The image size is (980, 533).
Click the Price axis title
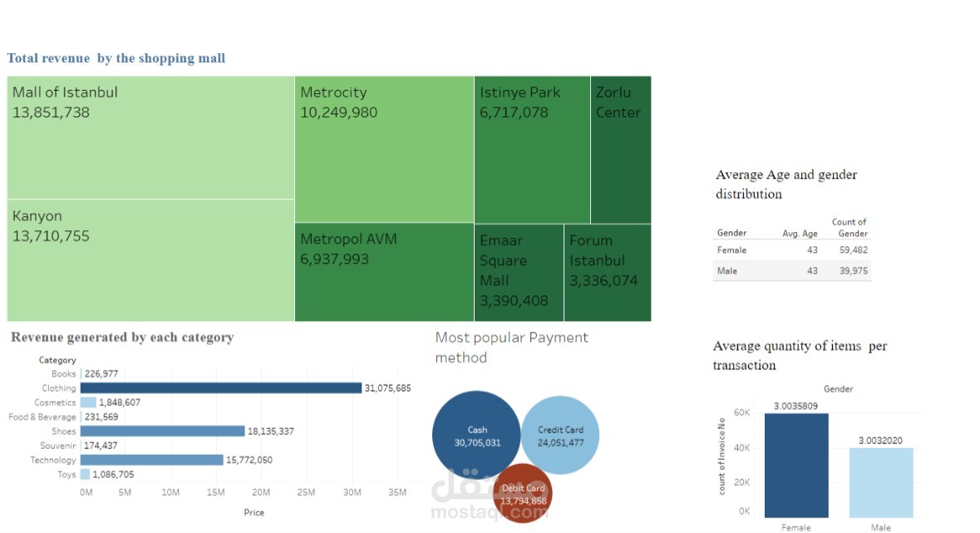pos(254,512)
